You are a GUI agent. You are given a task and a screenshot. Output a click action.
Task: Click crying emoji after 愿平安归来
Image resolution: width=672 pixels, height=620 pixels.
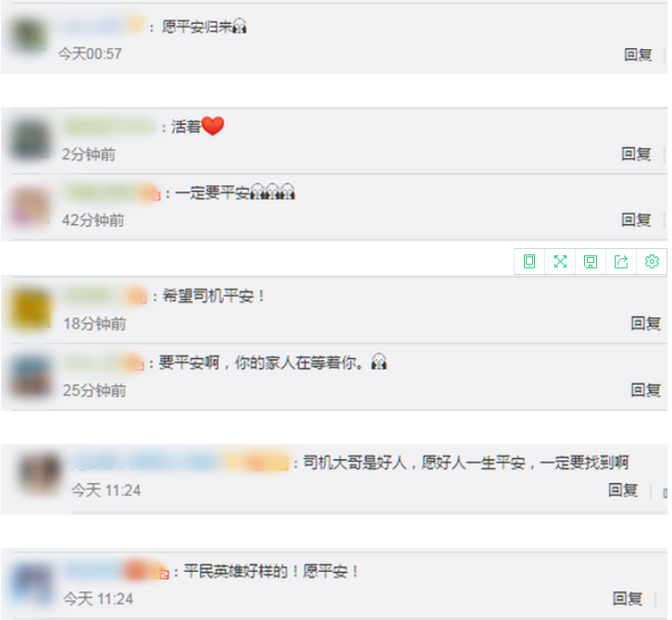(239, 26)
